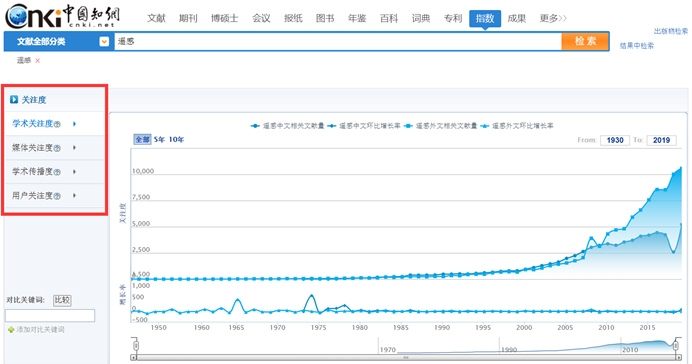
Task: Select the active 指数 tab
Action: 485,19
